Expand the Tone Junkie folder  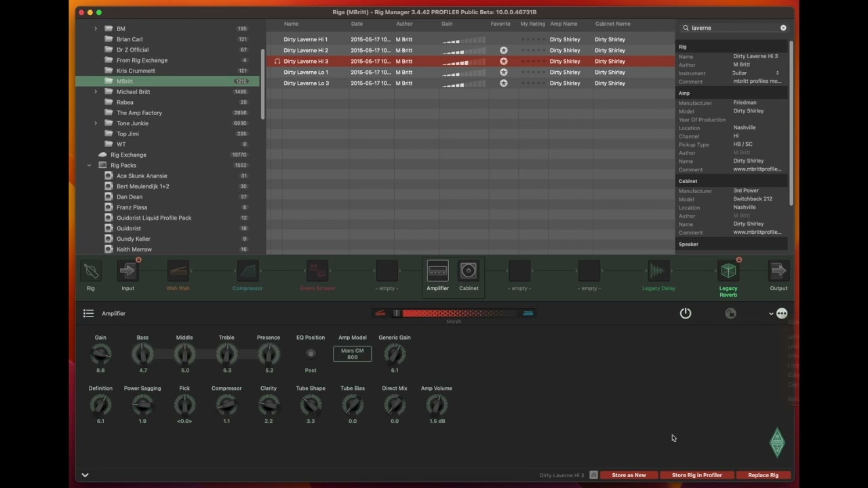(x=96, y=123)
